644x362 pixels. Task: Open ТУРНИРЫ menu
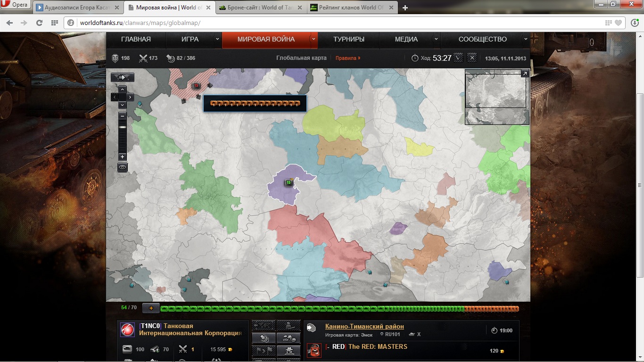click(349, 39)
